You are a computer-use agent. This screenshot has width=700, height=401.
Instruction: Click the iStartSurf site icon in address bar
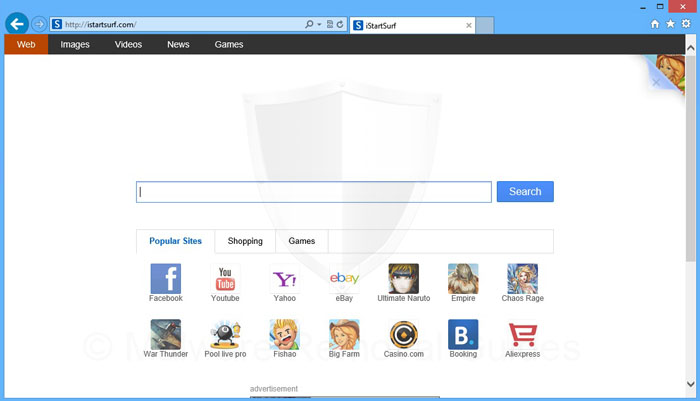57,24
